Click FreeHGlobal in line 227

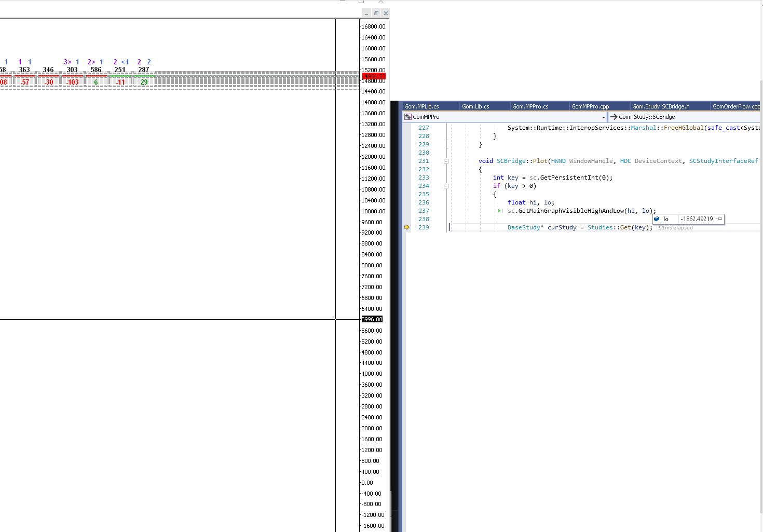click(684, 128)
